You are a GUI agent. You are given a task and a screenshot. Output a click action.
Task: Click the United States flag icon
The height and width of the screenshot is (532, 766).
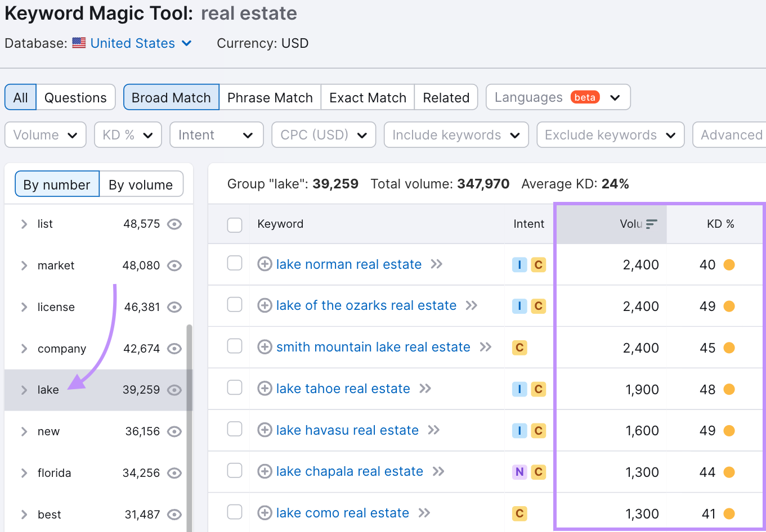point(79,43)
